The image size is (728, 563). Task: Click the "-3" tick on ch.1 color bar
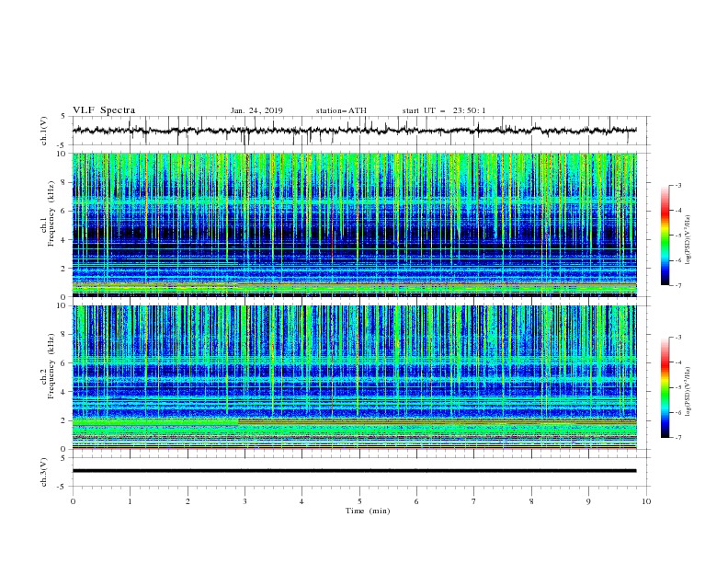click(677, 185)
